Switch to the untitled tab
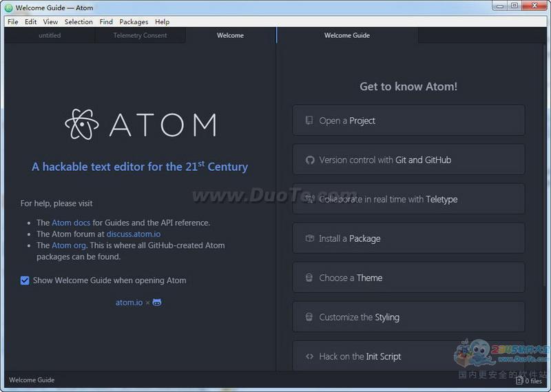The height and width of the screenshot is (392, 551). [x=50, y=36]
